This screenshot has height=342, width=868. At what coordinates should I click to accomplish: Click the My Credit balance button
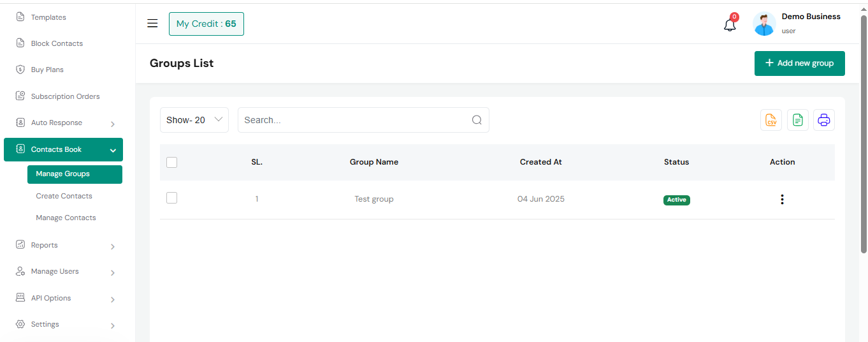click(x=206, y=24)
